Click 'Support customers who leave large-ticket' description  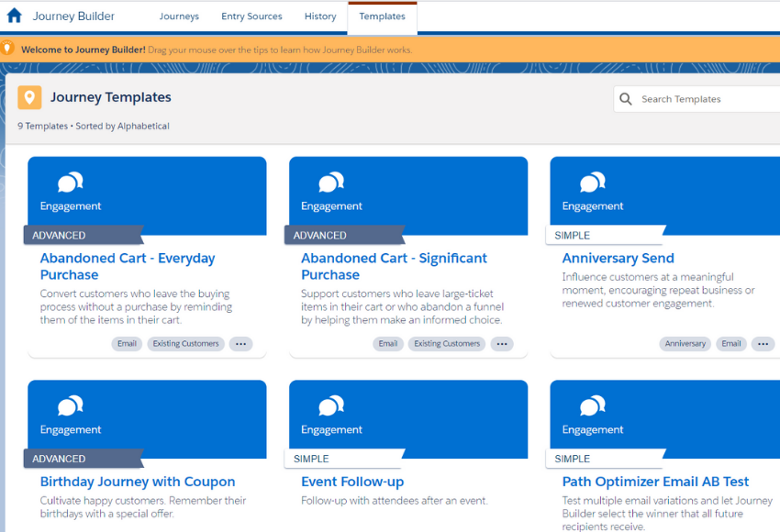[402, 306]
